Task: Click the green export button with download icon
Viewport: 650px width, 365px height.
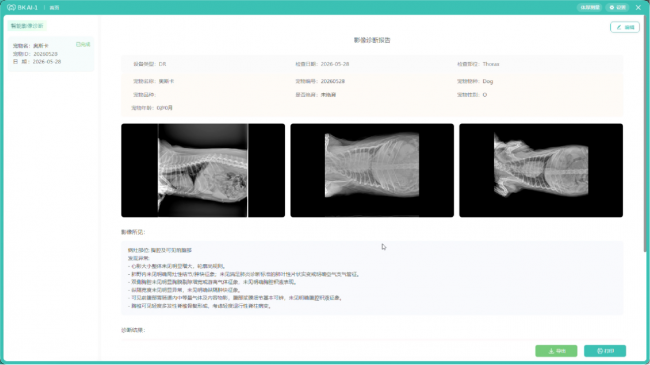Action: pyautogui.click(x=556, y=351)
